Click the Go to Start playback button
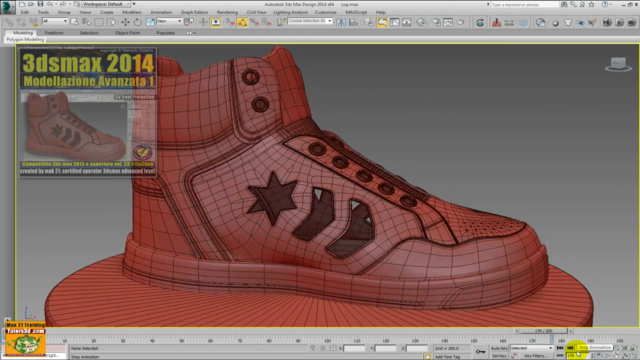This screenshot has width=640, height=360. pyautogui.click(x=560, y=348)
